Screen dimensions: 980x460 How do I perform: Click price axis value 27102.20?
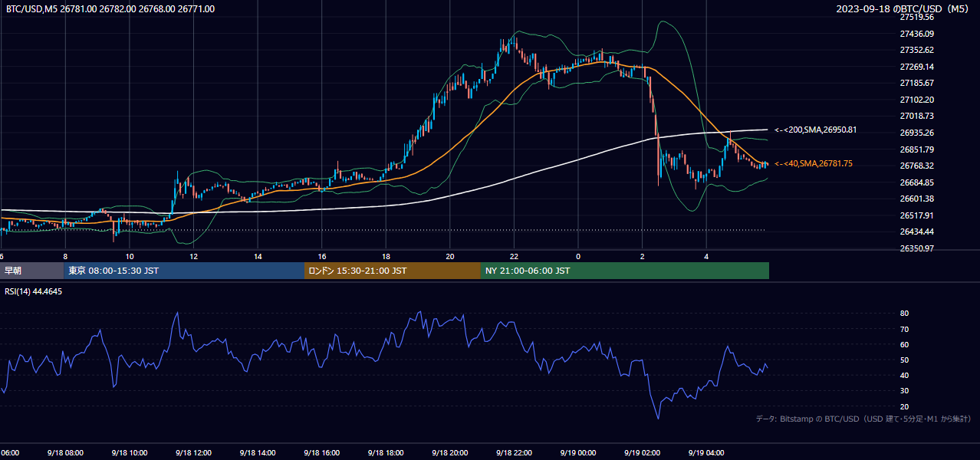pyautogui.click(x=916, y=100)
